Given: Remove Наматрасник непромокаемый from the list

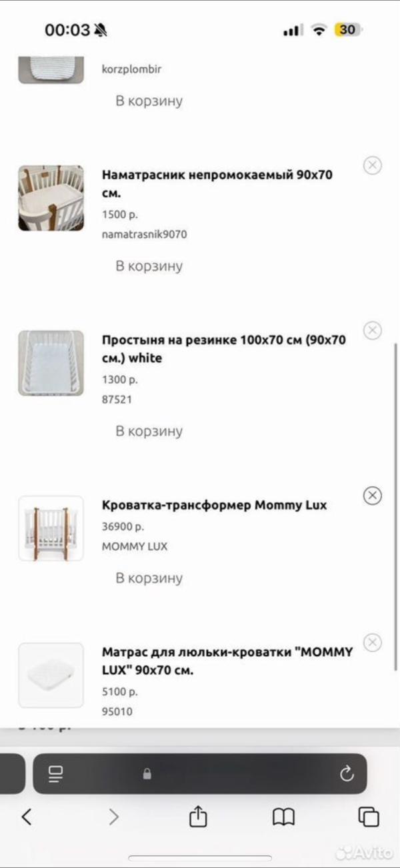Looking at the screenshot, I should click(x=372, y=166).
